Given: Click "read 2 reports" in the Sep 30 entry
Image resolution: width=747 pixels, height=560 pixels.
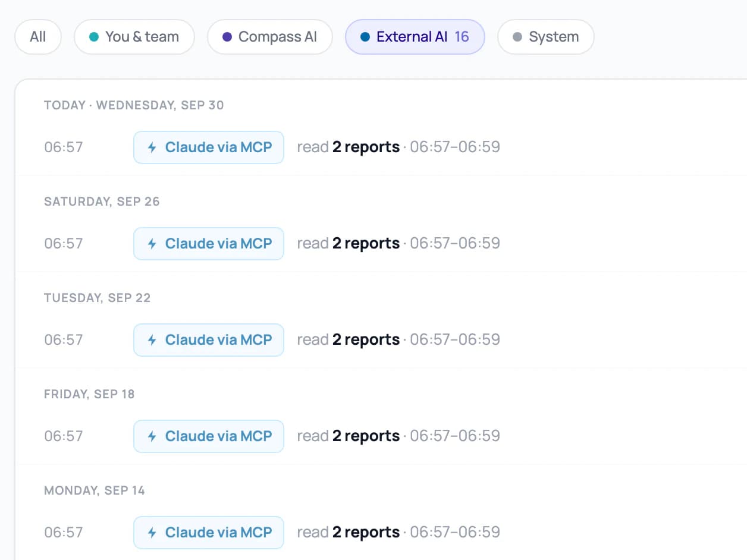Looking at the screenshot, I should [x=349, y=147].
